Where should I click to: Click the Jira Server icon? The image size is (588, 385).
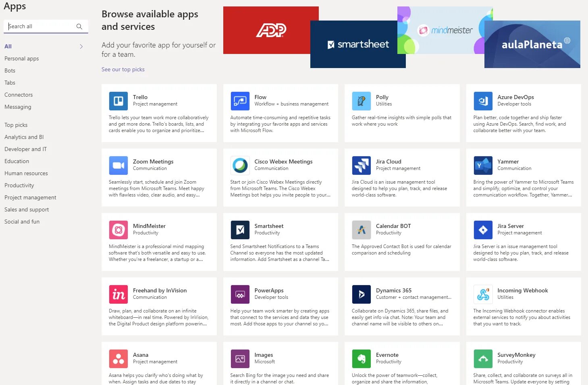pyautogui.click(x=483, y=230)
